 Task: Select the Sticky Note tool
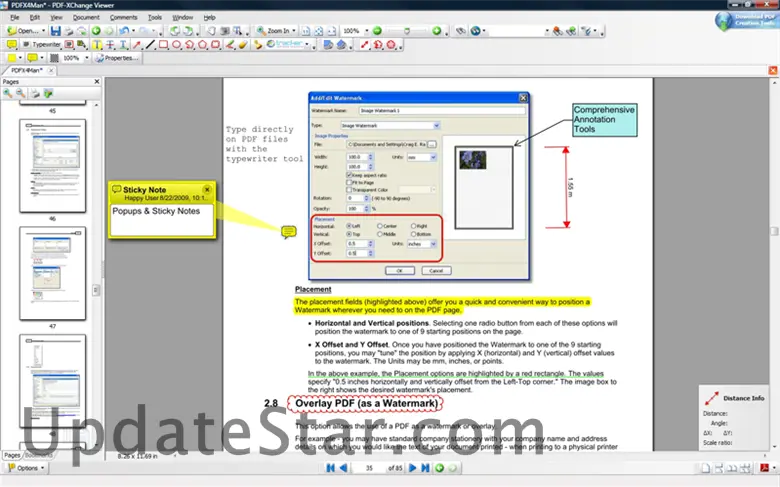[x=11, y=45]
